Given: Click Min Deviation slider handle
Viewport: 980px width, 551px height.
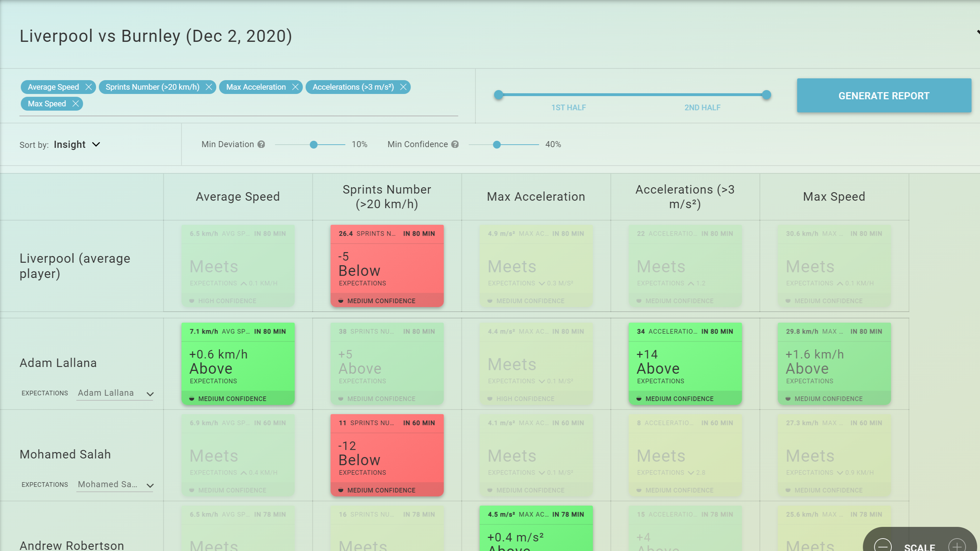Looking at the screenshot, I should tap(313, 145).
